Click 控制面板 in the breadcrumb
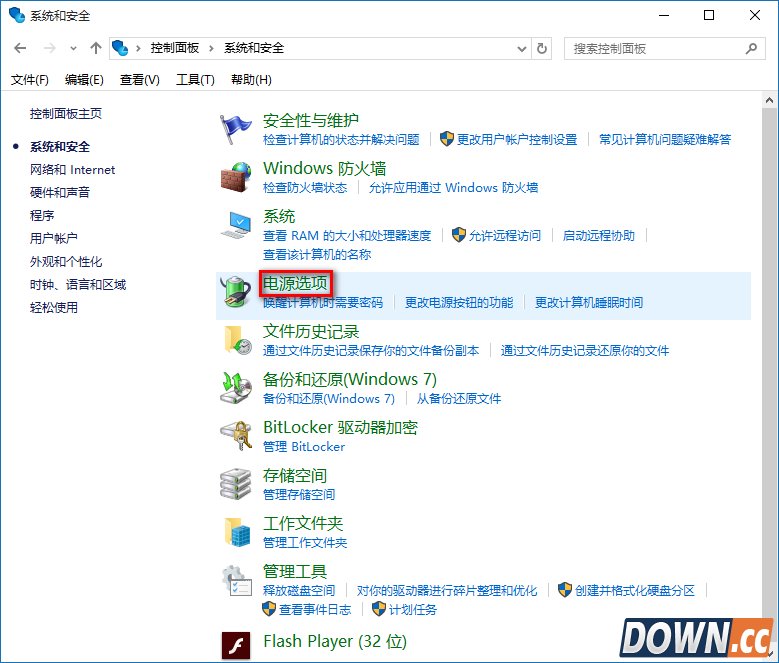 tap(175, 48)
